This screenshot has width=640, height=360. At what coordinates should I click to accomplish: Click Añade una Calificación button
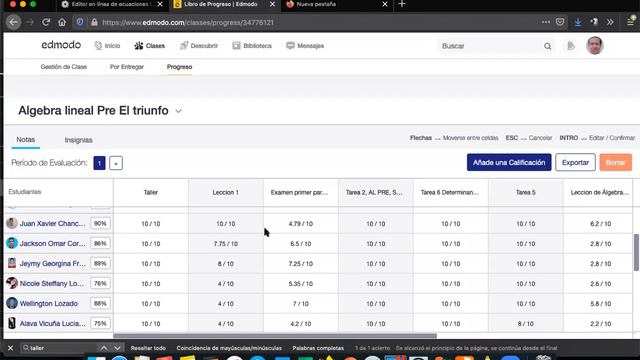click(509, 162)
